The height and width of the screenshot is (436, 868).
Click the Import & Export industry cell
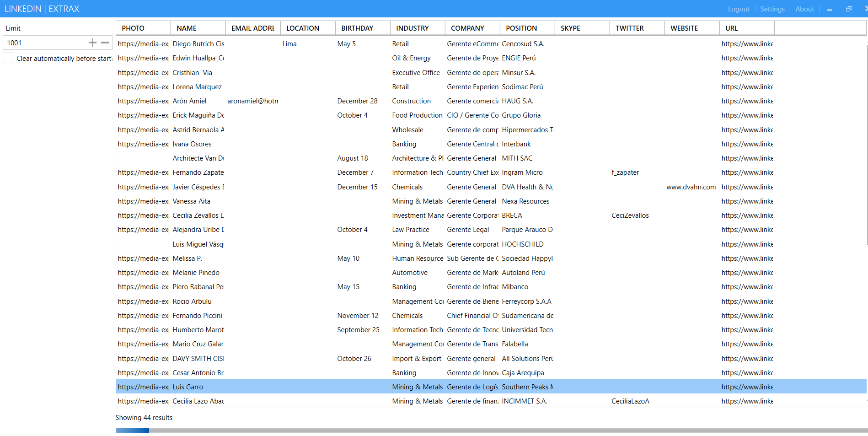(x=418, y=359)
